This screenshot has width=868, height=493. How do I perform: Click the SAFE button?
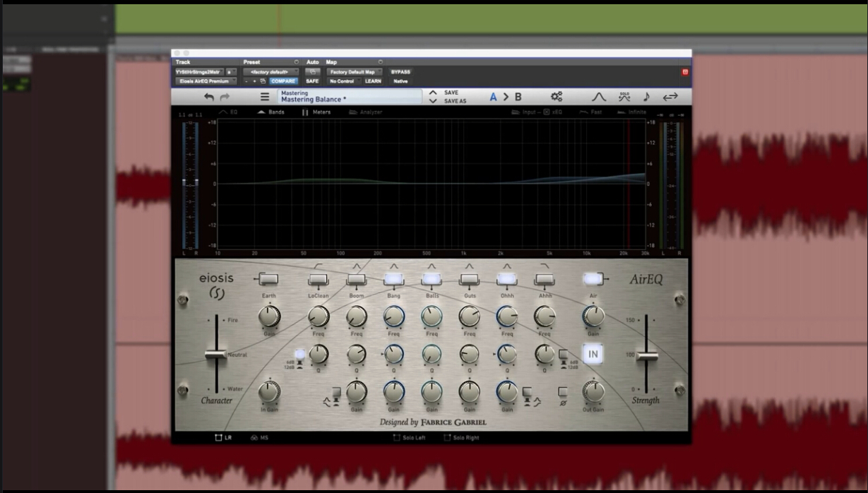312,81
